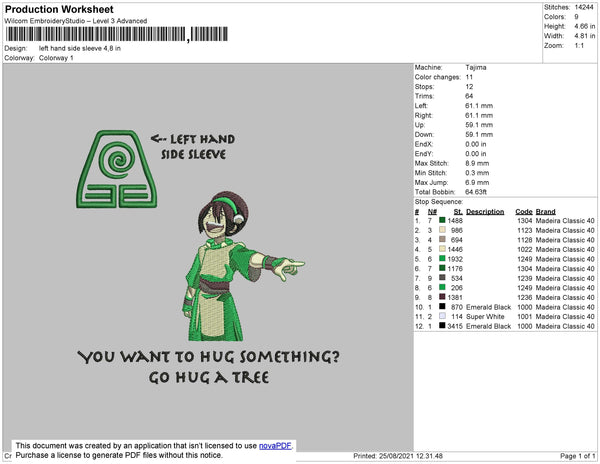
Task: Click the Stops value 12
Action: pos(469,87)
